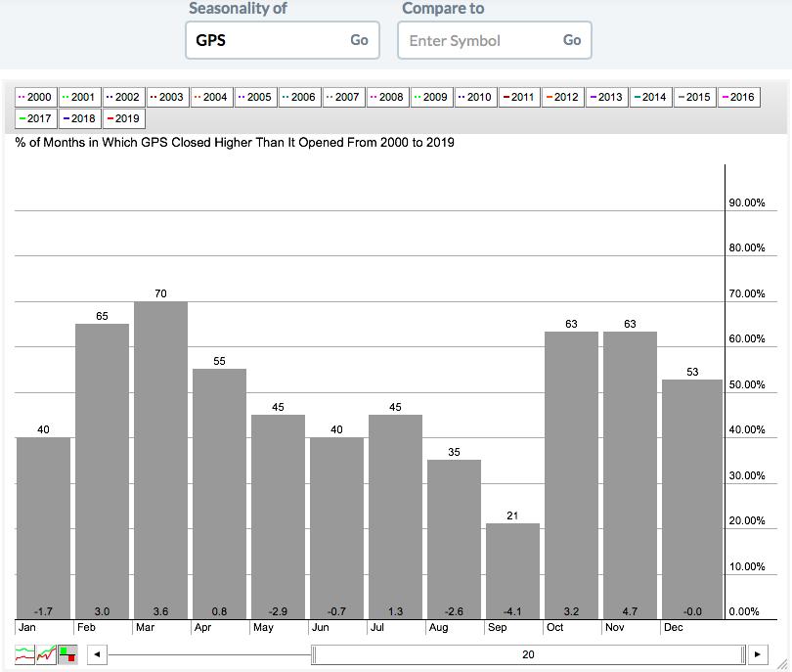Toggle the 2006 year legend
This screenshot has width=792, height=672.
click(x=299, y=97)
